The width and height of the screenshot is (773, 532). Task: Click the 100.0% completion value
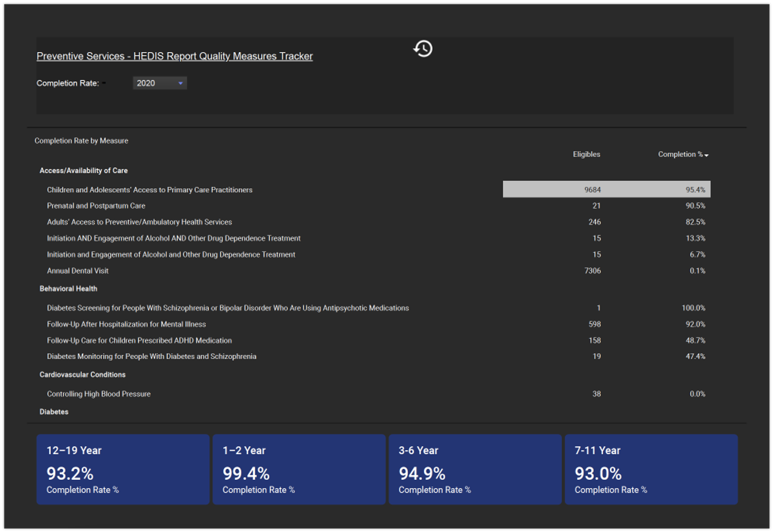(x=694, y=308)
